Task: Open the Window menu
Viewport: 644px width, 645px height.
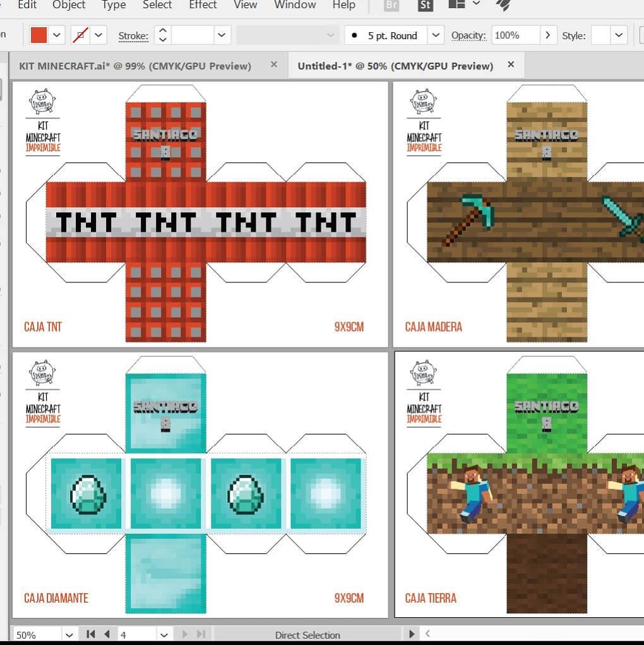Action: pos(295,5)
